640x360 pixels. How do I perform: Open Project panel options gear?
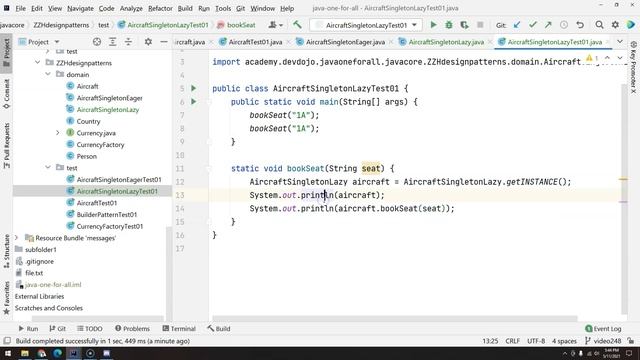point(148,42)
